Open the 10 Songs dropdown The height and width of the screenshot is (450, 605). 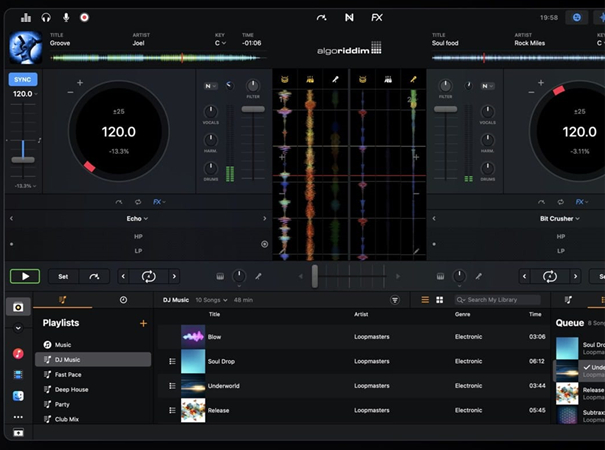(211, 300)
